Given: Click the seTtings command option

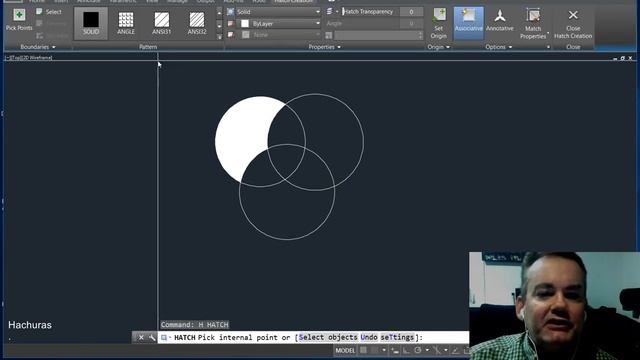Looking at the screenshot, I should (x=397, y=338).
